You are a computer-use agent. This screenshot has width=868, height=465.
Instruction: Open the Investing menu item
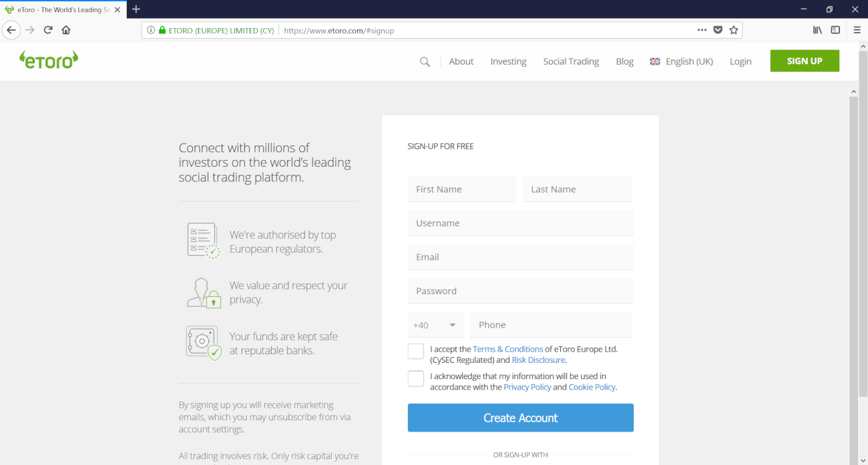coord(508,61)
